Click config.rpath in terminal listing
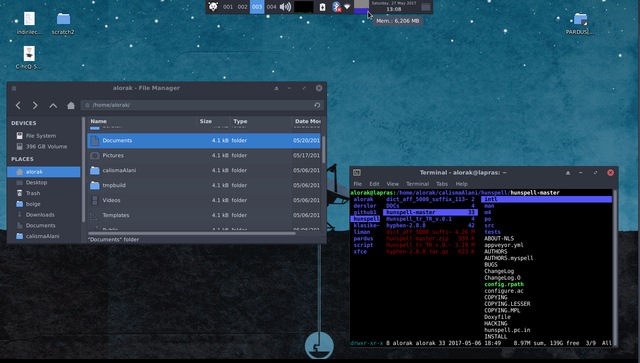The width and height of the screenshot is (640, 363). click(504, 284)
